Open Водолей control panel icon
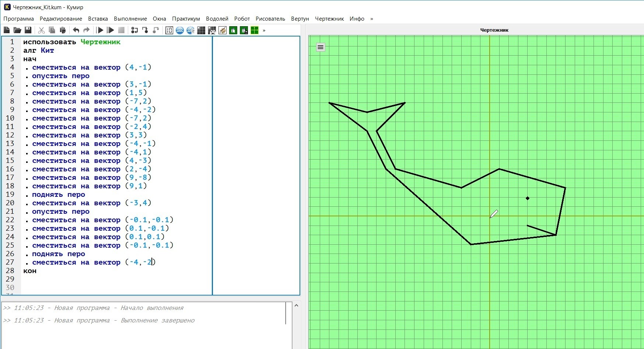This screenshot has height=349, width=644. pos(190,30)
